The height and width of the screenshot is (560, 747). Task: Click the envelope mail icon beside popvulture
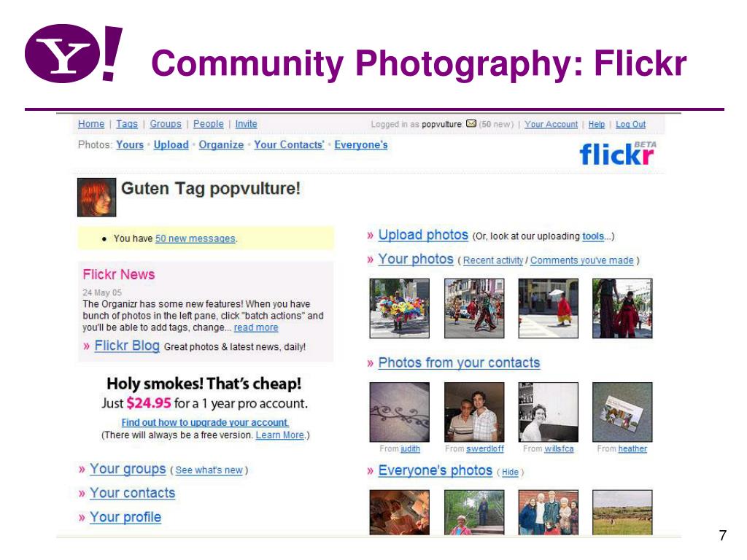coord(471,124)
